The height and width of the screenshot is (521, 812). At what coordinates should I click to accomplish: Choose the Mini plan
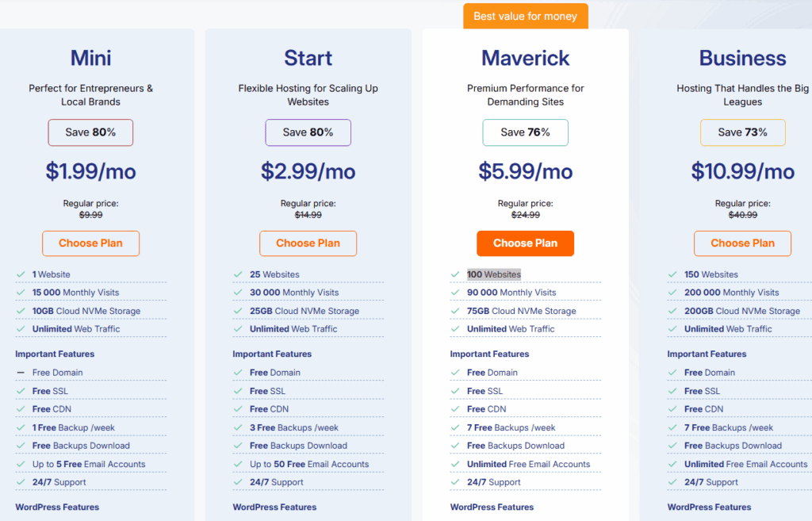point(90,243)
